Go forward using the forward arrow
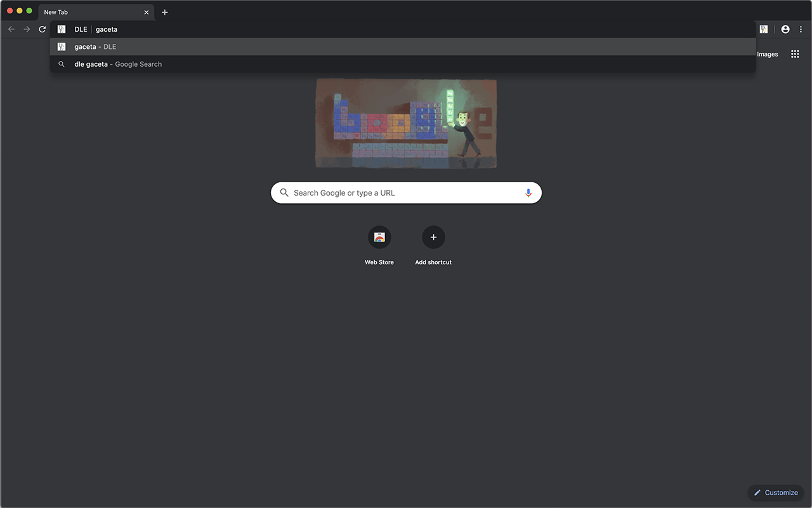The image size is (812, 508). [27, 29]
